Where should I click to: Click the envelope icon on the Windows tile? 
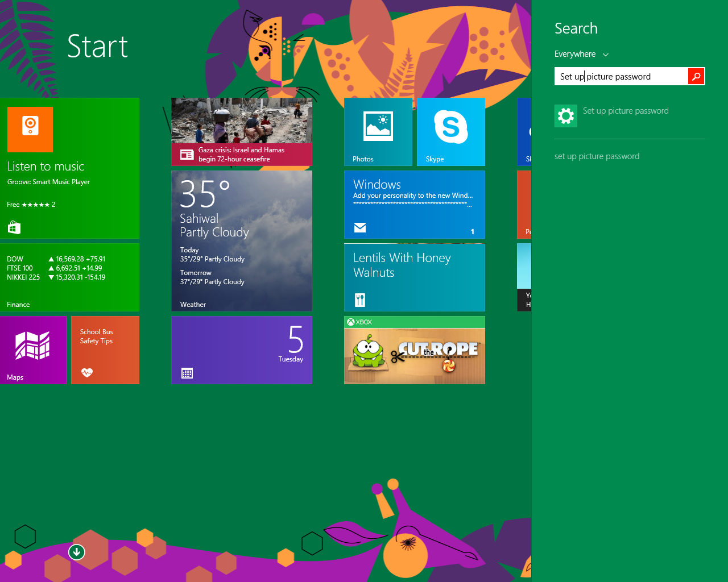(359, 227)
